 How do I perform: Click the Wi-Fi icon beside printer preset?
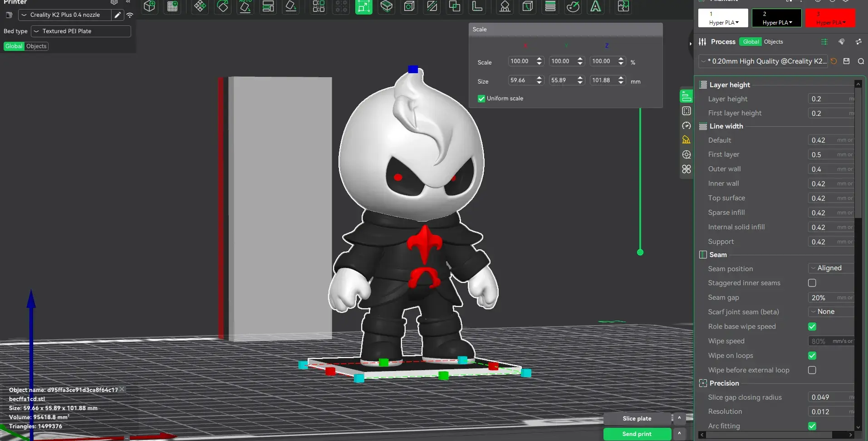(x=130, y=15)
